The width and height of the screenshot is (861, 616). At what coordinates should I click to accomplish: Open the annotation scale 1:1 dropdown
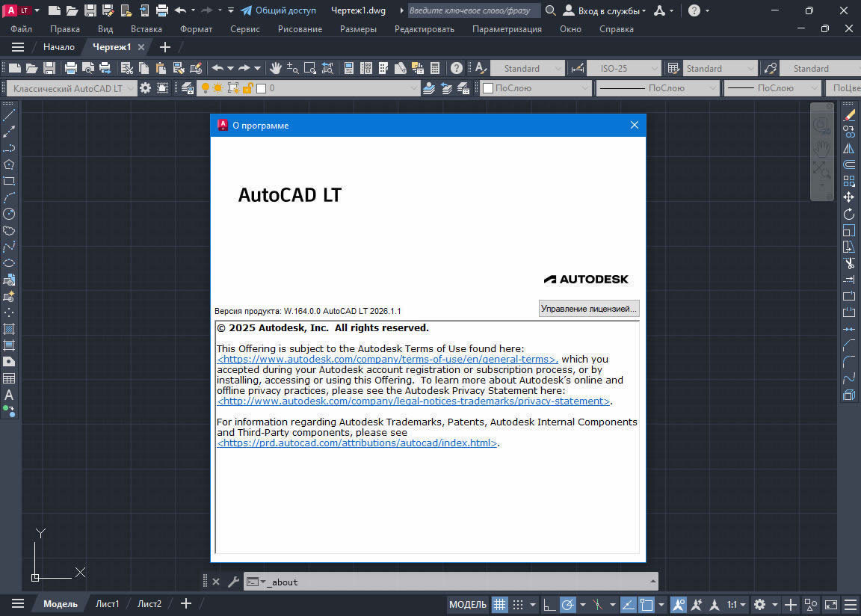[x=737, y=604]
